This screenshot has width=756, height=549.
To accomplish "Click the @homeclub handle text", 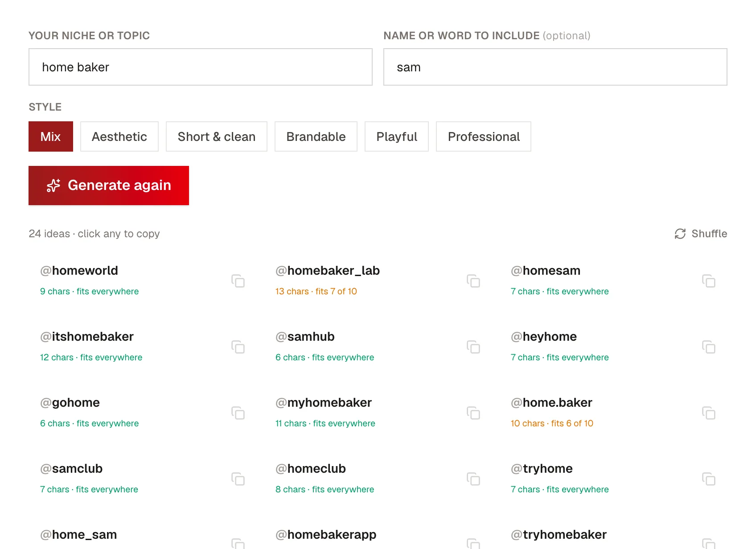I will (311, 469).
